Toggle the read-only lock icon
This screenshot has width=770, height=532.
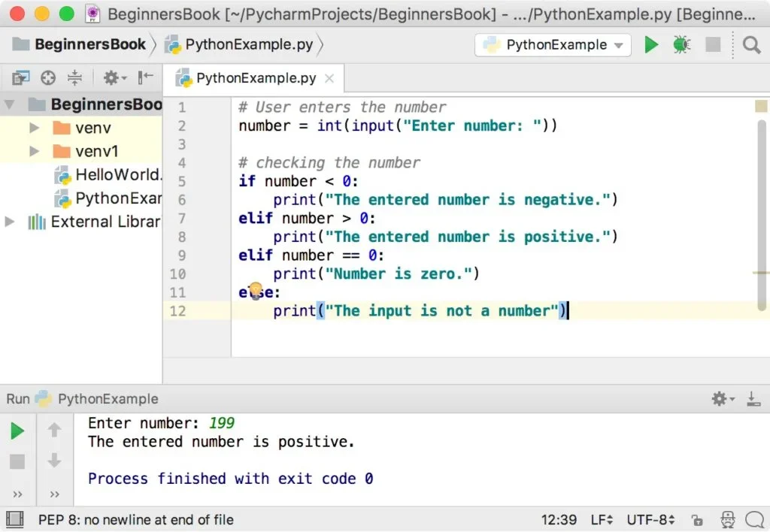click(x=697, y=520)
